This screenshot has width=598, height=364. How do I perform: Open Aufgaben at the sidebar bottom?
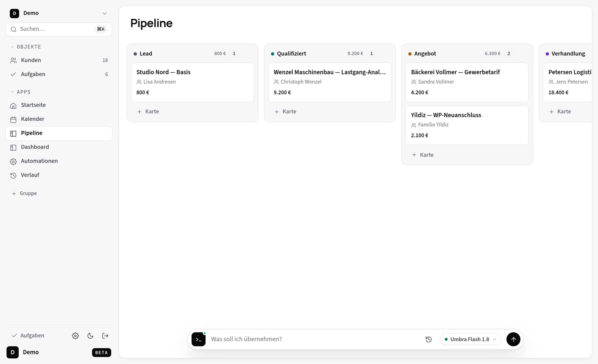pos(28,335)
